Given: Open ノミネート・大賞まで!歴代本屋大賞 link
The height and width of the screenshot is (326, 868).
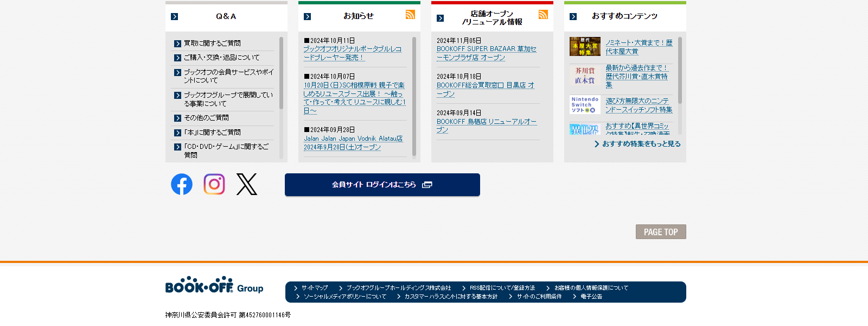Looking at the screenshot, I should pyautogui.click(x=639, y=47).
